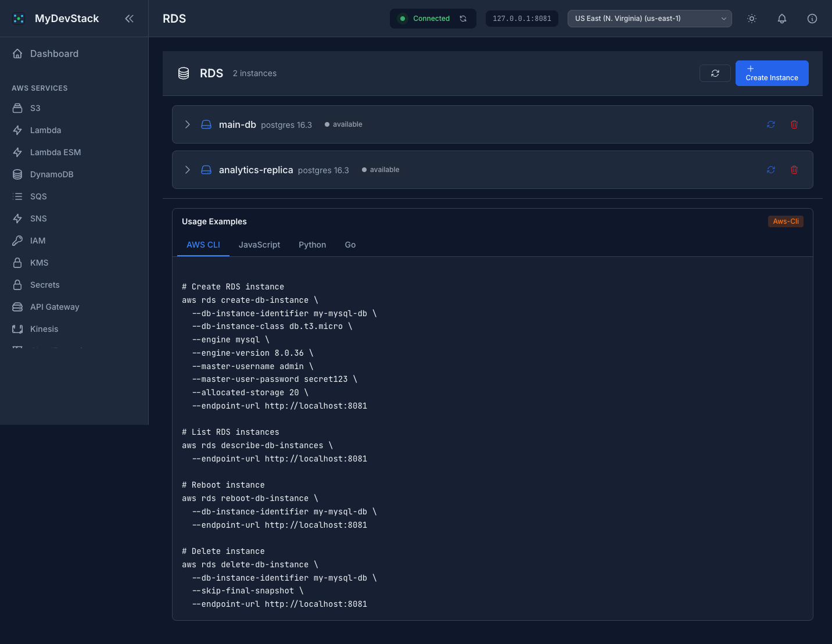Image resolution: width=832 pixels, height=644 pixels.
Task: Open KMS service in sidebar
Action: pos(74,263)
